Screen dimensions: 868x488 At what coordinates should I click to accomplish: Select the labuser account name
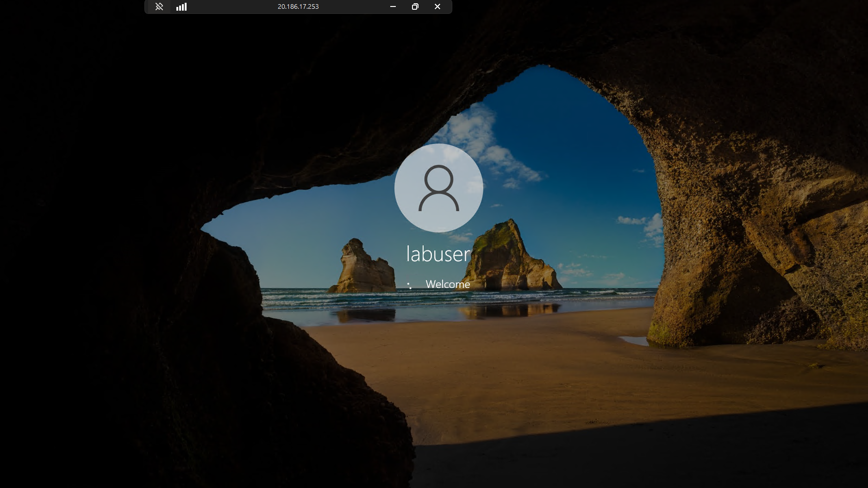[438, 254]
